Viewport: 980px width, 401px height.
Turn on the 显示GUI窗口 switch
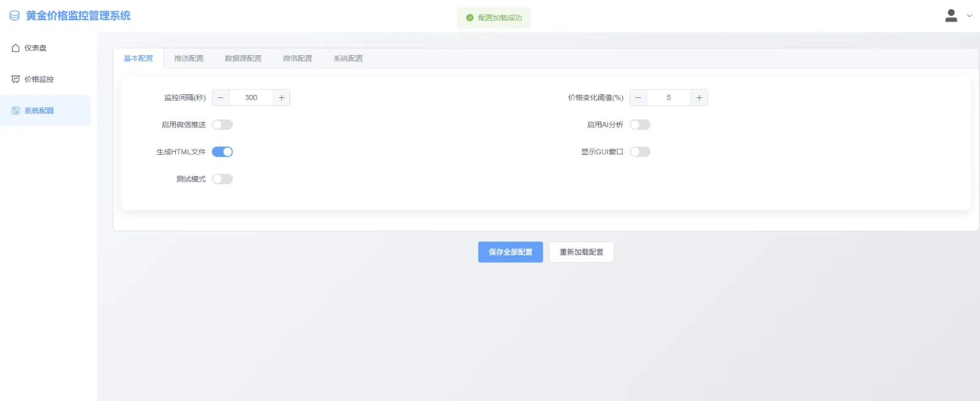pos(640,152)
